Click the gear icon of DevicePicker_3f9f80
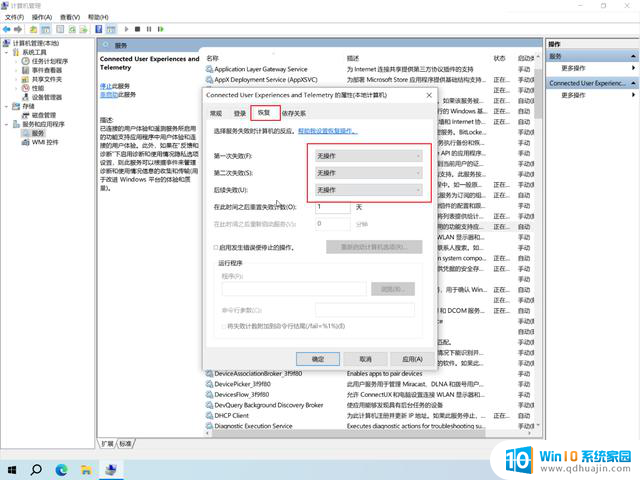This screenshot has width=640, height=480. [x=209, y=384]
